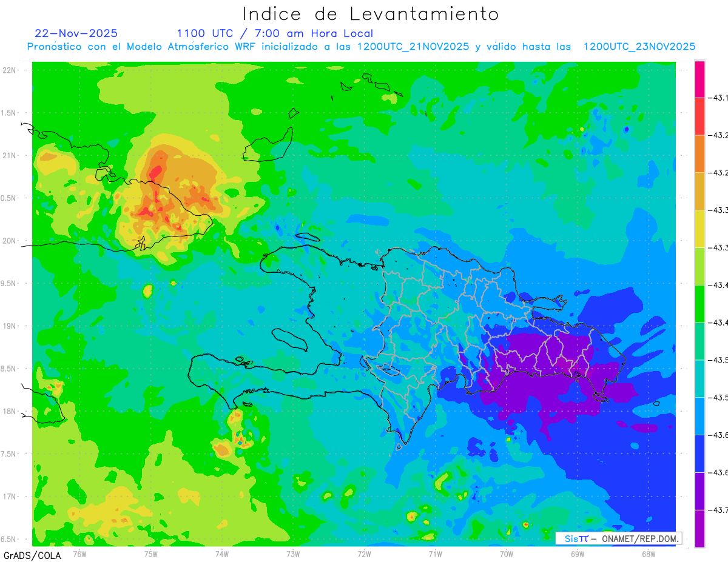This screenshot has height=562, width=728.
Task: Pick the golden-tan swatch on the color bar
Action: (x=699, y=192)
